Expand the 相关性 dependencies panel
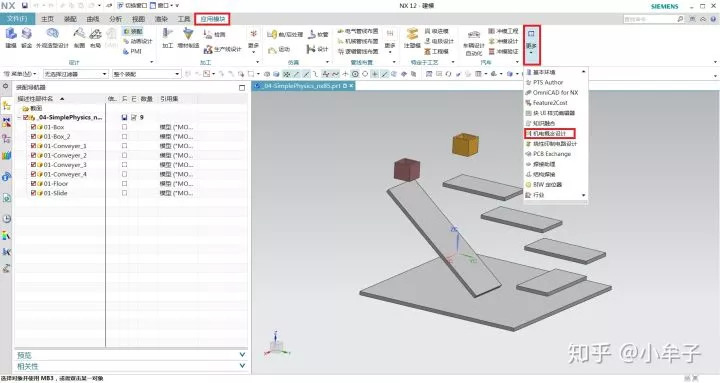The image size is (720, 383). pyautogui.click(x=131, y=366)
